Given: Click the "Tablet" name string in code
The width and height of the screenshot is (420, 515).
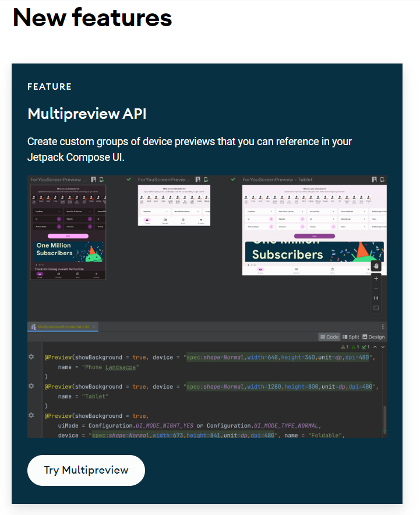Looking at the screenshot, I should pyautogui.click(x=95, y=396).
